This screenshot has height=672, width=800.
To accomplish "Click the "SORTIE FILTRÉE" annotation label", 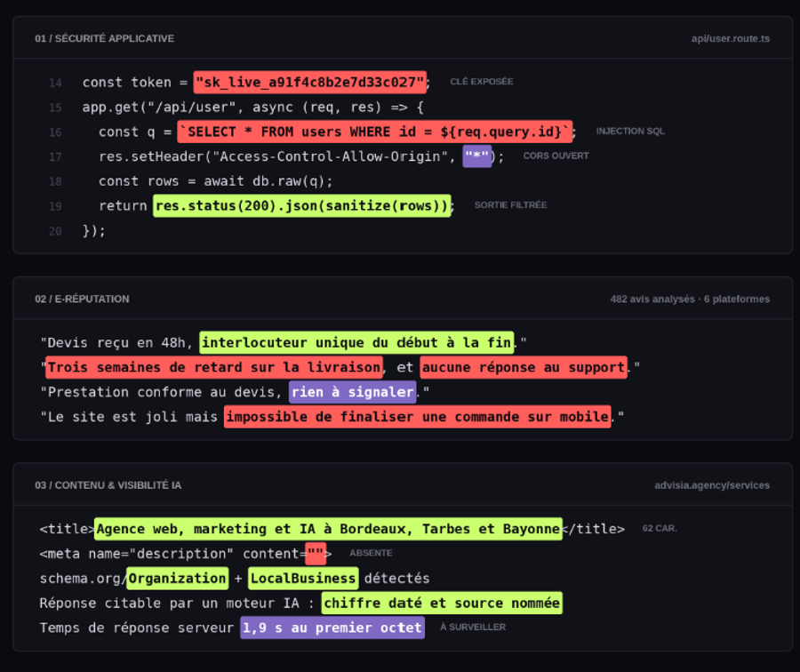I will [510, 205].
